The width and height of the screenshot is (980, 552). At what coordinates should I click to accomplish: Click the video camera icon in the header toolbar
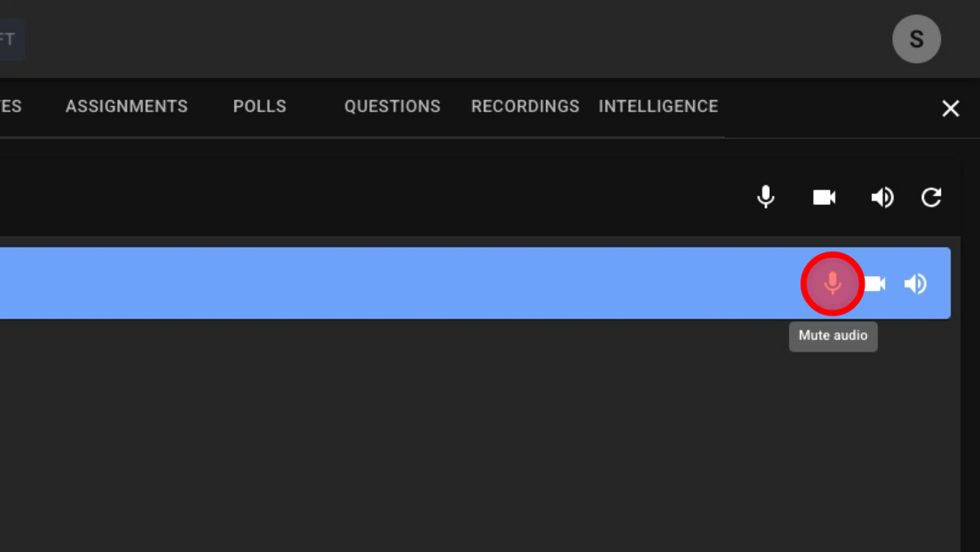tap(824, 197)
